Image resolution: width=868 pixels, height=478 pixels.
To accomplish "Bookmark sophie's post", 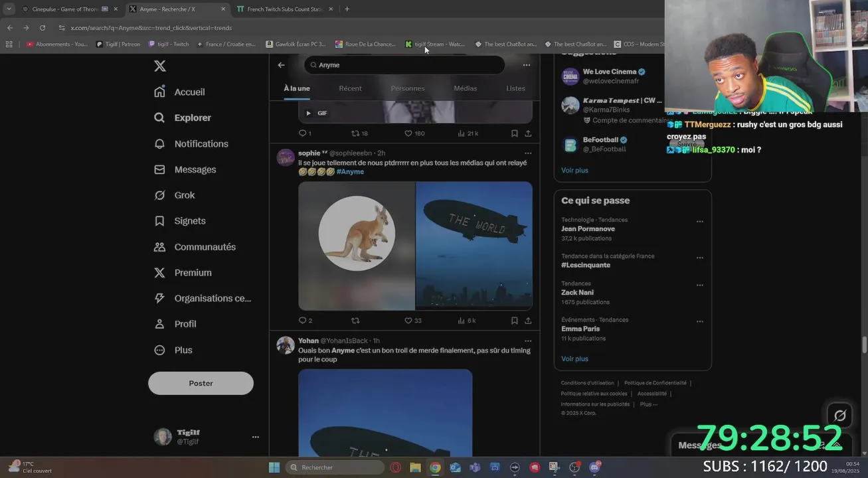I will click(514, 321).
